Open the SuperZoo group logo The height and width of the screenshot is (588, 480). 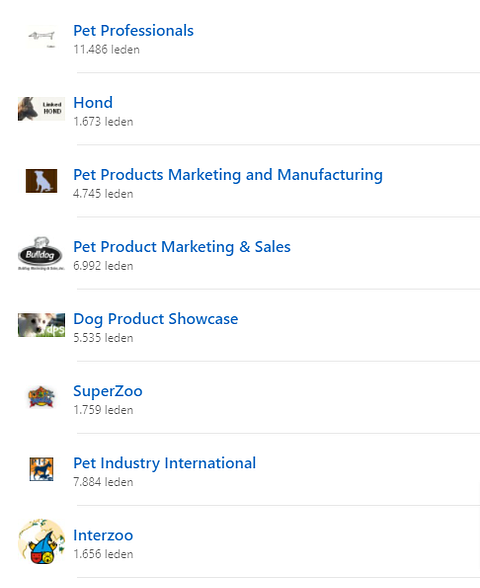point(41,397)
